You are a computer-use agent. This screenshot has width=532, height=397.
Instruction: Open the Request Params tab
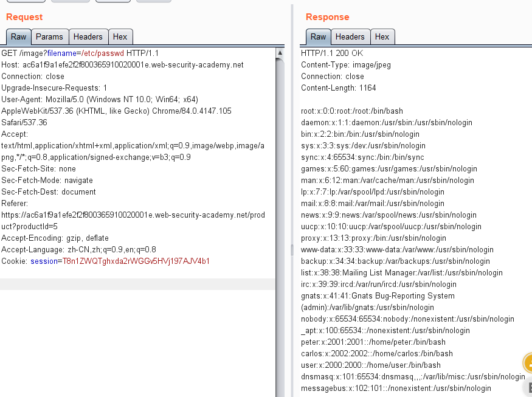pyautogui.click(x=49, y=36)
